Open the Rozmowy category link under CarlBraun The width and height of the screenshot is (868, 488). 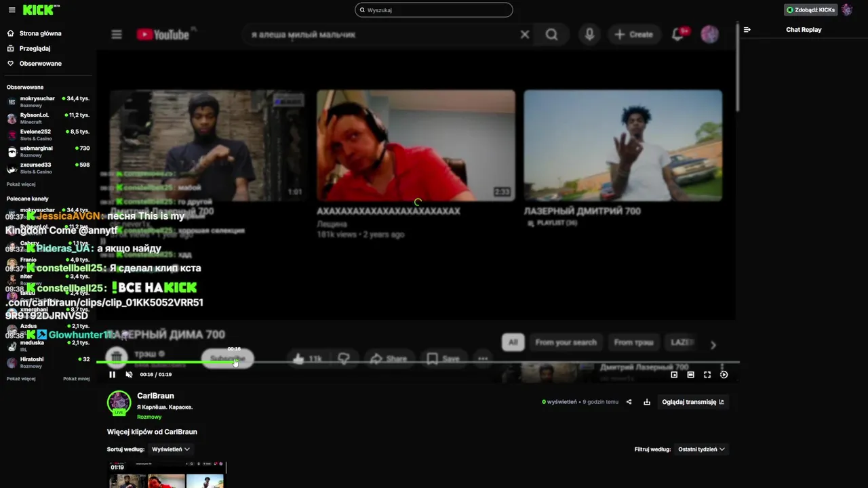tap(149, 417)
